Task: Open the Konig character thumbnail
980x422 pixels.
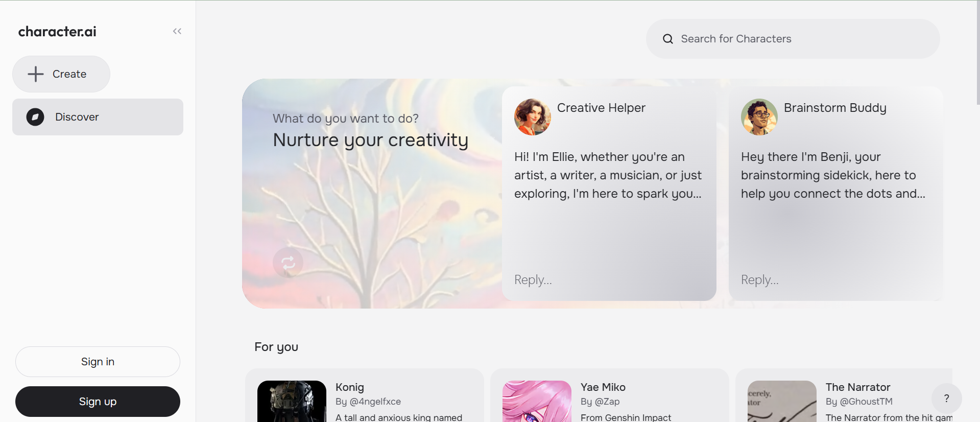Action: click(292, 402)
